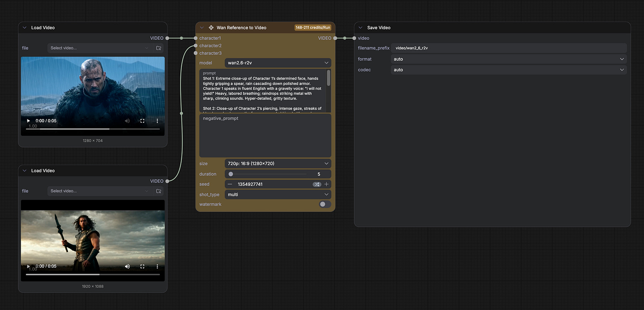The image size is (644, 310).
Task: Click the duration slider handle
Action: (231, 174)
